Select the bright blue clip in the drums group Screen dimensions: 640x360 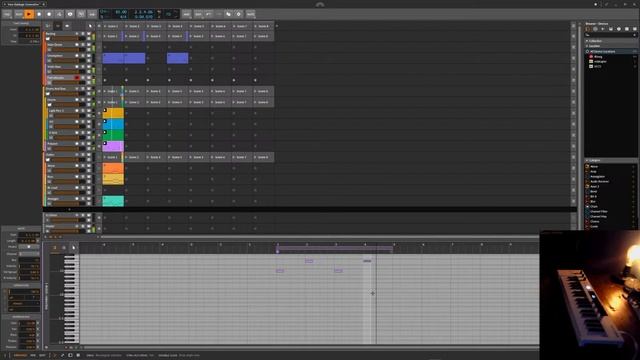pyautogui.click(x=113, y=124)
